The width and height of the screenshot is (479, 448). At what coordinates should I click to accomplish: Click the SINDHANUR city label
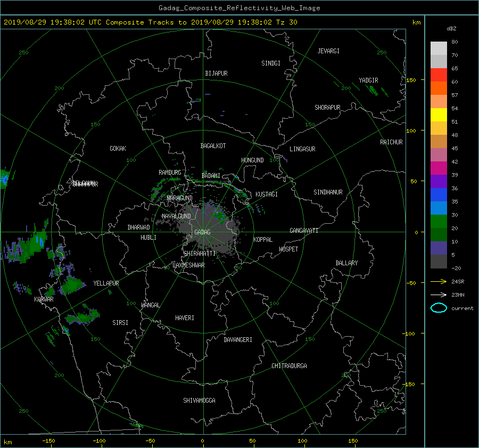coord(328,192)
